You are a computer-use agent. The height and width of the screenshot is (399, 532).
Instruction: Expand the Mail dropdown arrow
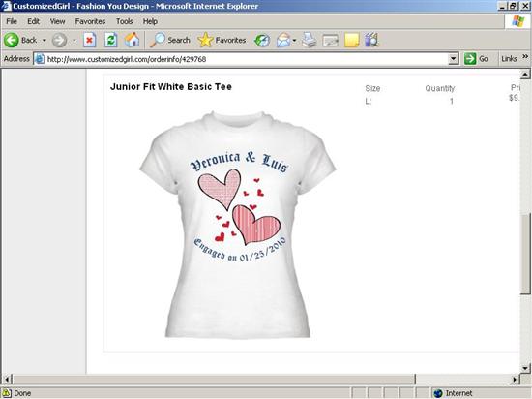[294, 41]
